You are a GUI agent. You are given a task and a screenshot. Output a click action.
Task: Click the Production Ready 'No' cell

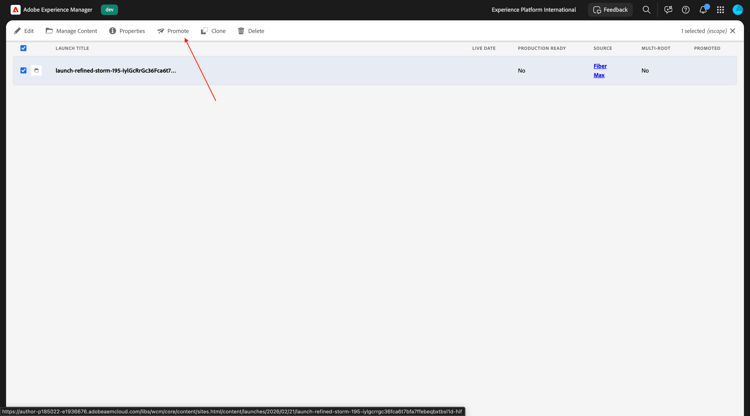pos(521,70)
